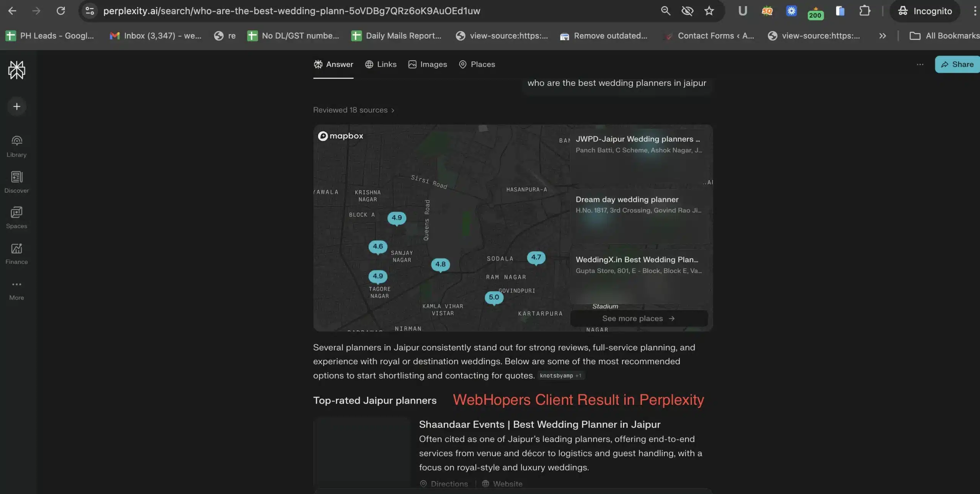Click the eye-slashed tracking protection icon
Screen dimensions: 980x494
(687, 11)
